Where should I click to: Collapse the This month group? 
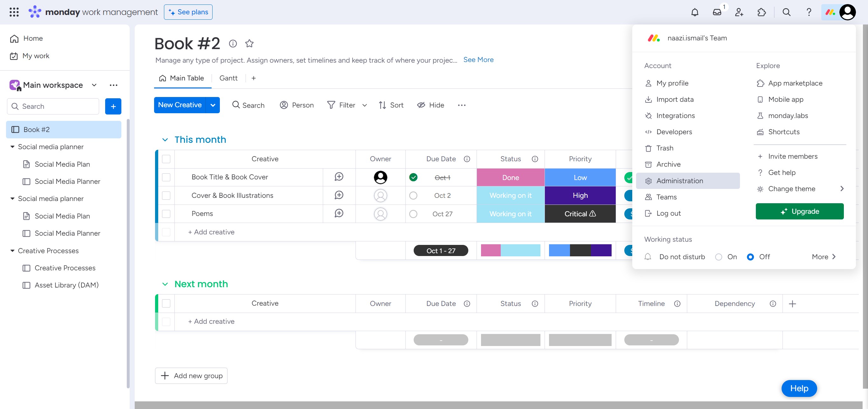pos(165,140)
